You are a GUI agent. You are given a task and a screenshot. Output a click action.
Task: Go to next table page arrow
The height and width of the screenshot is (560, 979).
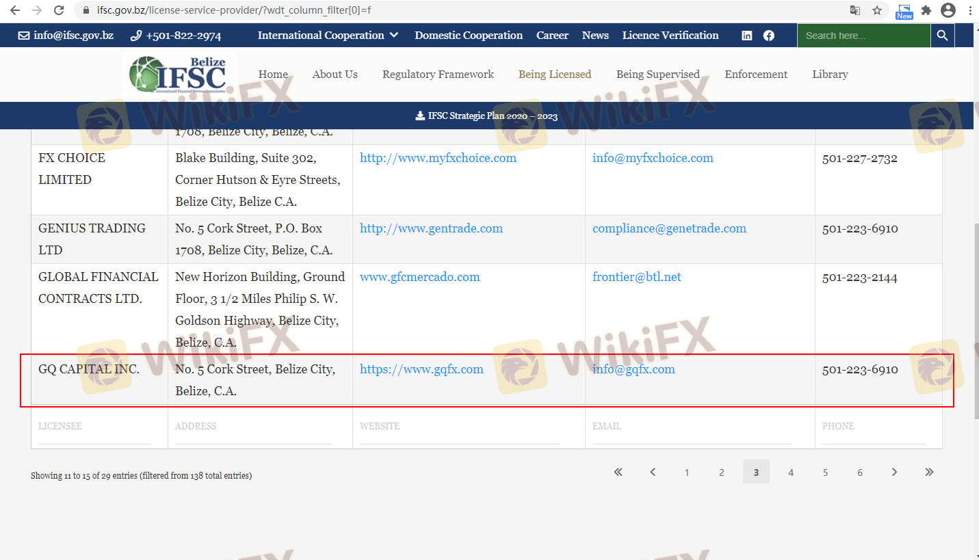click(894, 472)
